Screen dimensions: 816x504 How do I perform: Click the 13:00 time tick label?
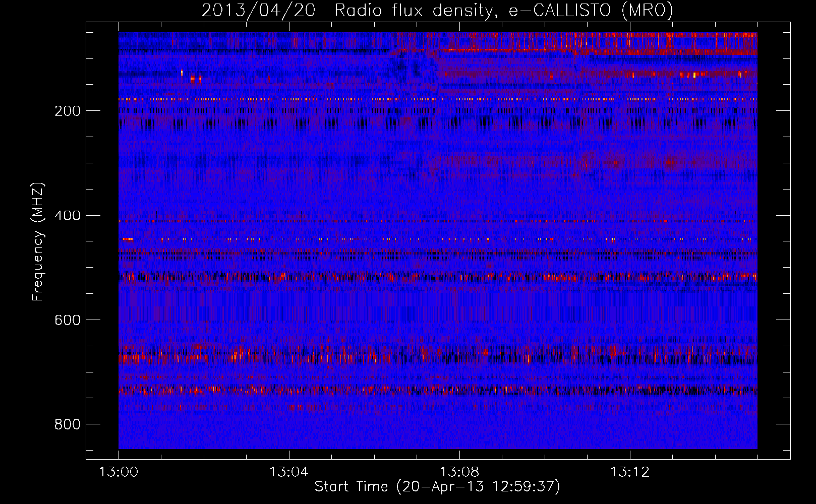[119, 472]
